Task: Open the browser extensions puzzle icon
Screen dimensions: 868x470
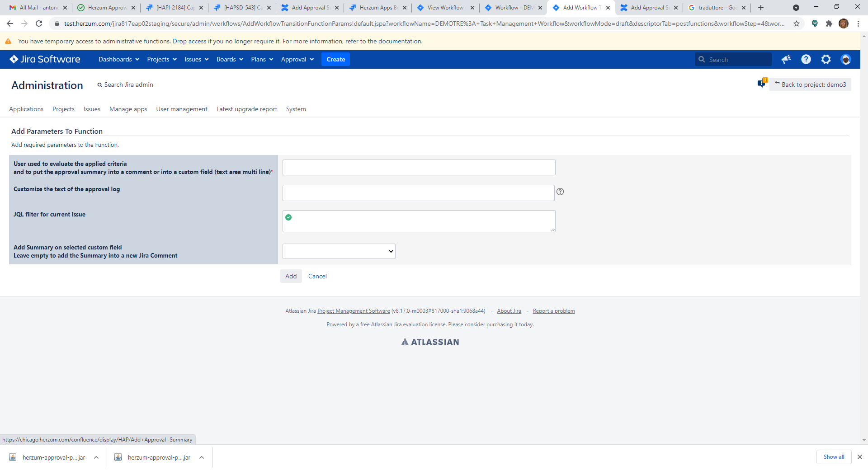Action: [829, 23]
